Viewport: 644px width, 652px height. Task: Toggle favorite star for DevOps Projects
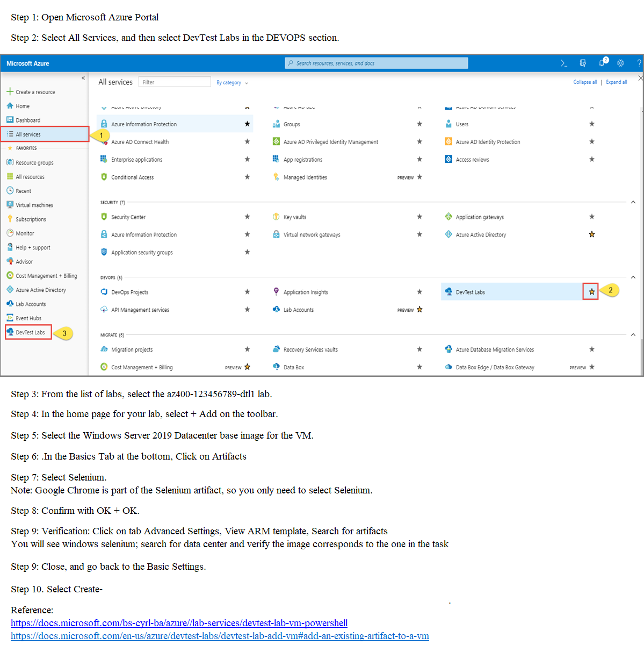247,292
